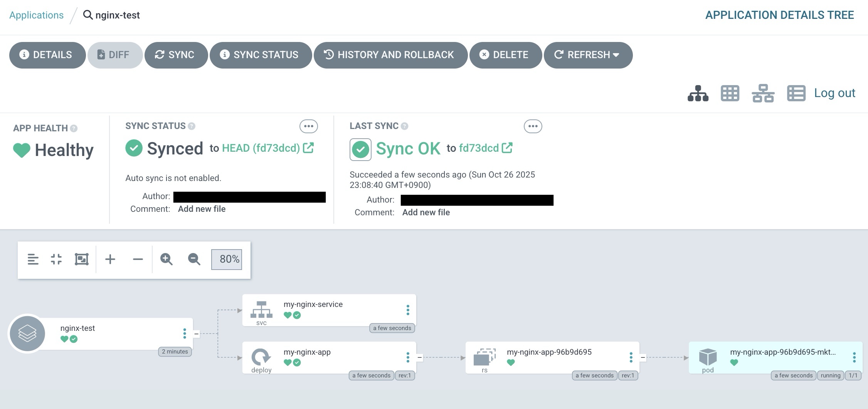Open the pod node kebab menu

click(x=854, y=357)
